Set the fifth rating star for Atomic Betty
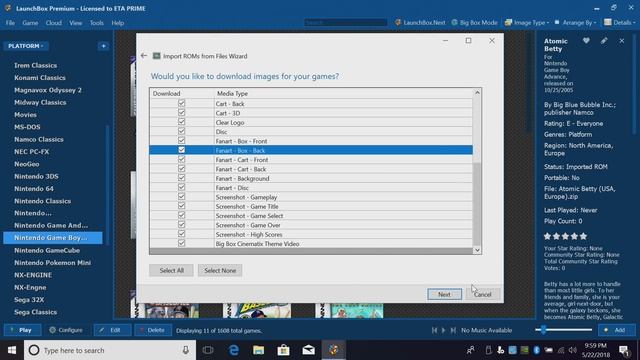640x360 pixels. (583, 236)
